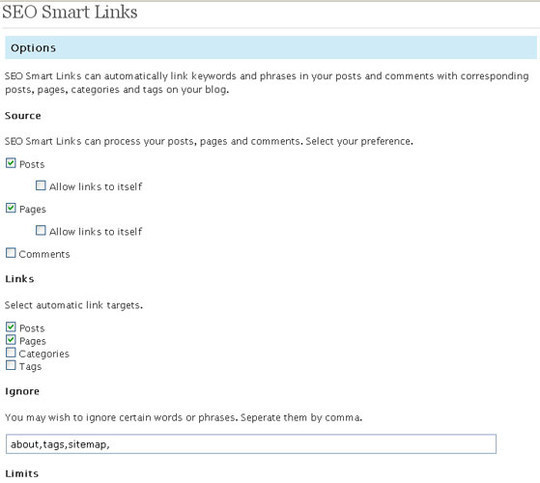540x483 pixels.
Task: Click the Comments label text
Action: click(44, 254)
